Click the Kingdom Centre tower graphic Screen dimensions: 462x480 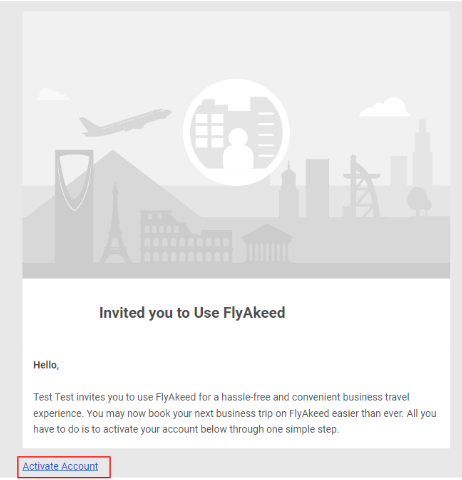pos(74,206)
